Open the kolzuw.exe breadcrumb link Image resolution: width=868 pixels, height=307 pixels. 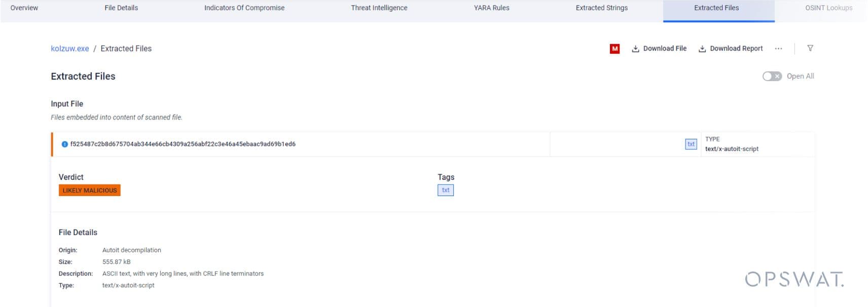[x=70, y=49]
